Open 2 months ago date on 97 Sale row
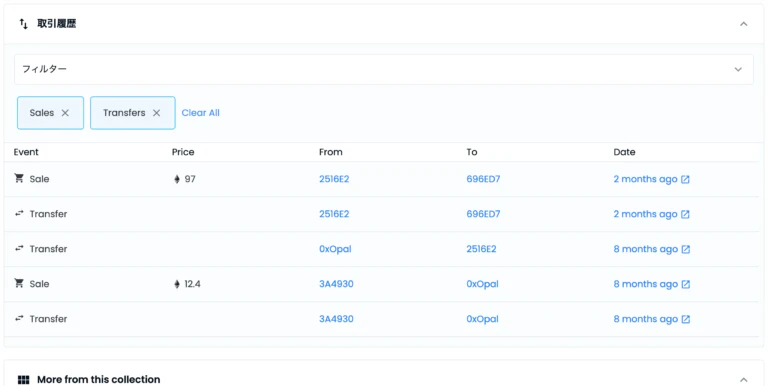768x386 pixels. (x=645, y=179)
